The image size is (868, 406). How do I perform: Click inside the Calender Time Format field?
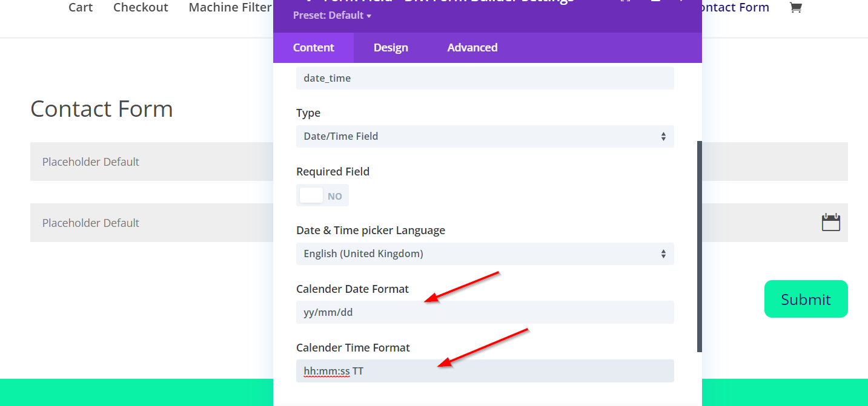(485, 370)
